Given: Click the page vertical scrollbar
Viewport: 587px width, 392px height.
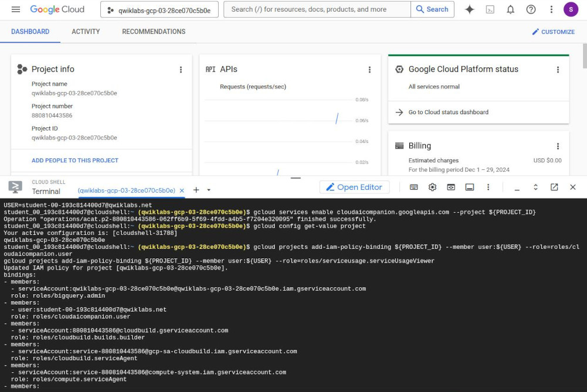Looking at the screenshot, I should click(x=585, y=56).
